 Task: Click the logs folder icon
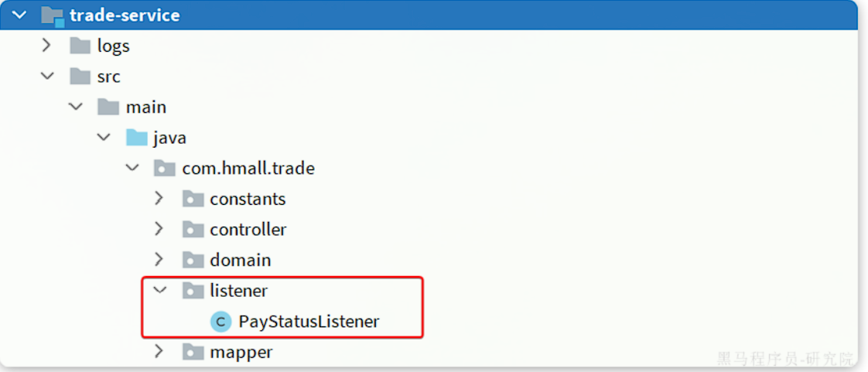click(80, 46)
